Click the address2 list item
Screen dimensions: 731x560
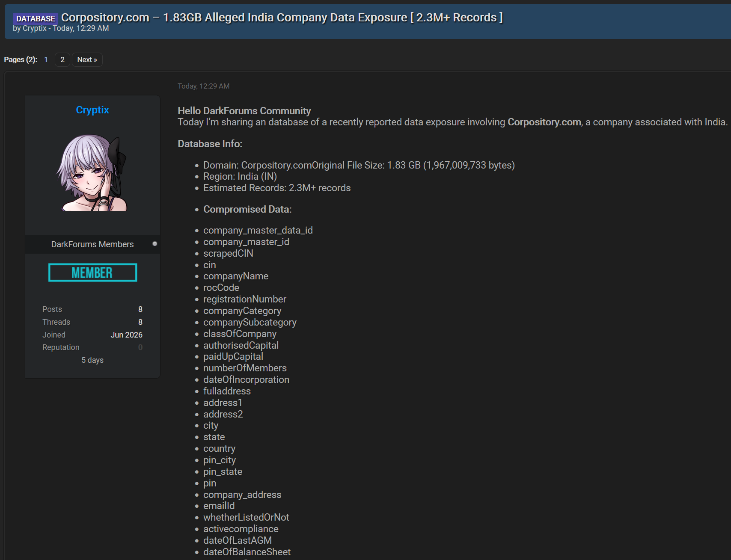coord(223,415)
